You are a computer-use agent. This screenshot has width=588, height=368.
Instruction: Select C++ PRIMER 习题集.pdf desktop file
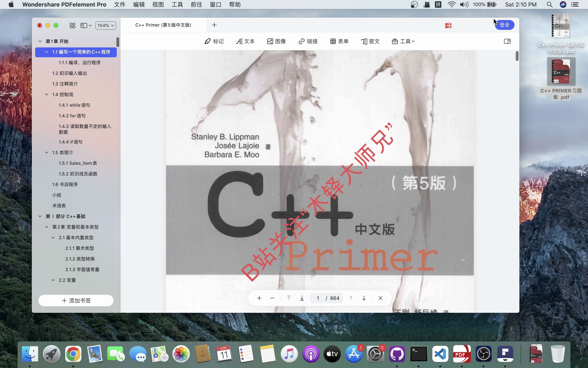tap(561, 79)
